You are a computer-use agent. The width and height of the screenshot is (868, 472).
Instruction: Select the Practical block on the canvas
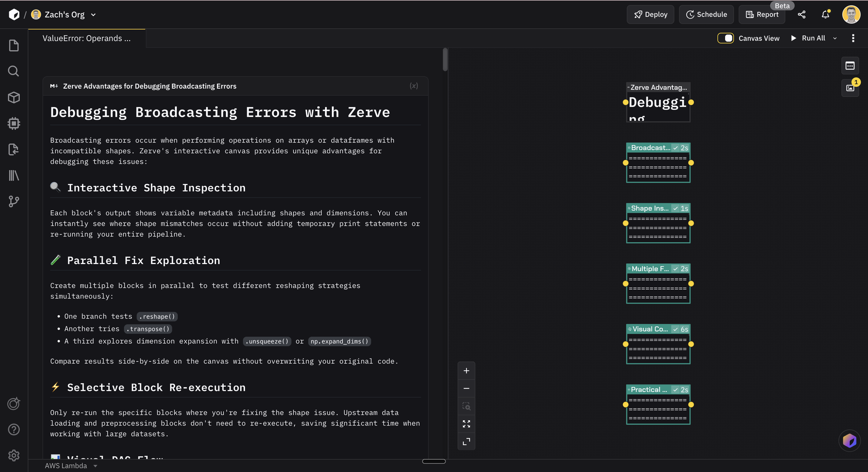coord(657,404)
